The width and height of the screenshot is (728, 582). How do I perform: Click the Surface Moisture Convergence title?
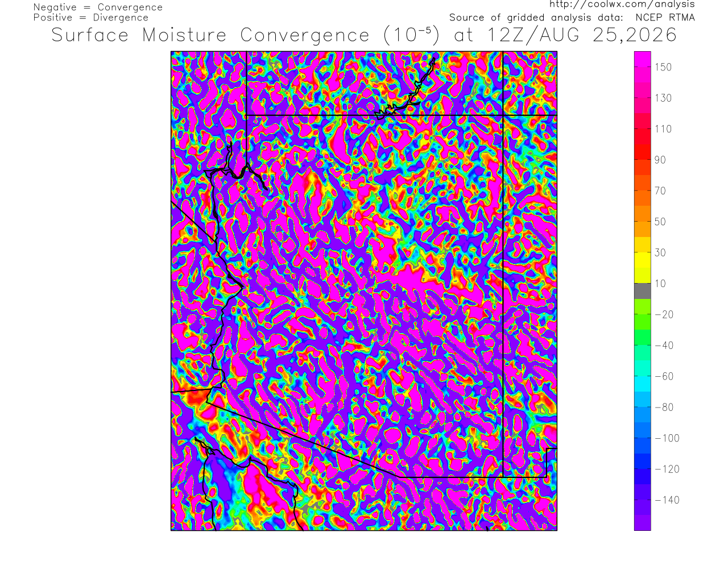(x=210, y=35)
